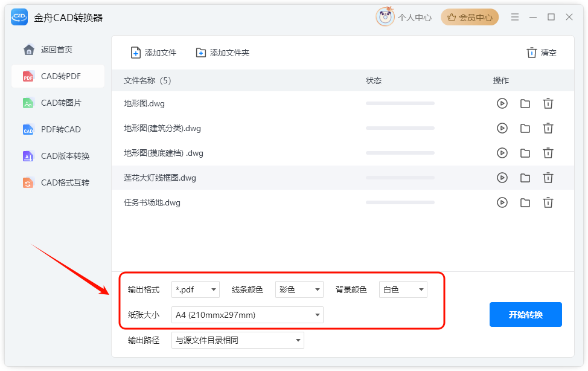
Task: Trash the 地形图(摸底建档) .dwg row
Action: 548,153
